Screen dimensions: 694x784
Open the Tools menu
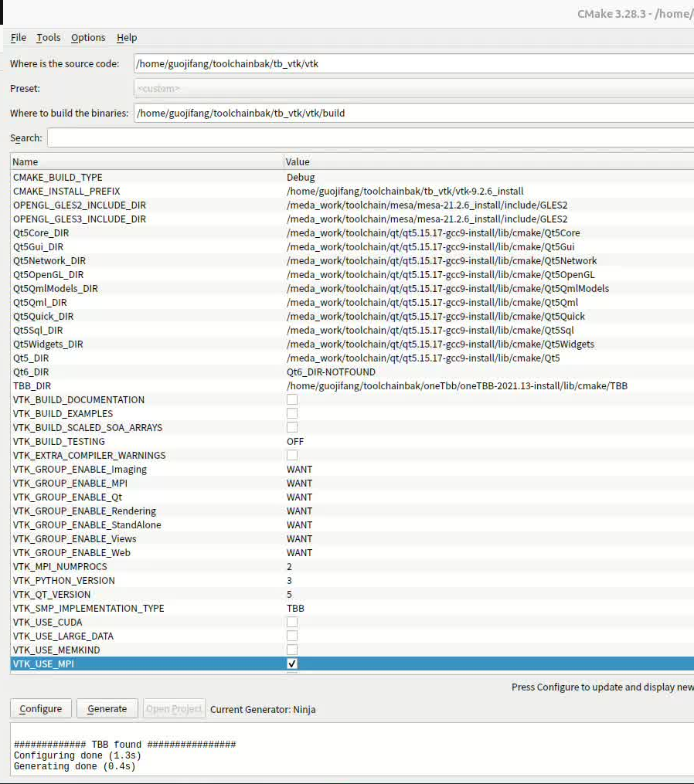pos(48,37)
